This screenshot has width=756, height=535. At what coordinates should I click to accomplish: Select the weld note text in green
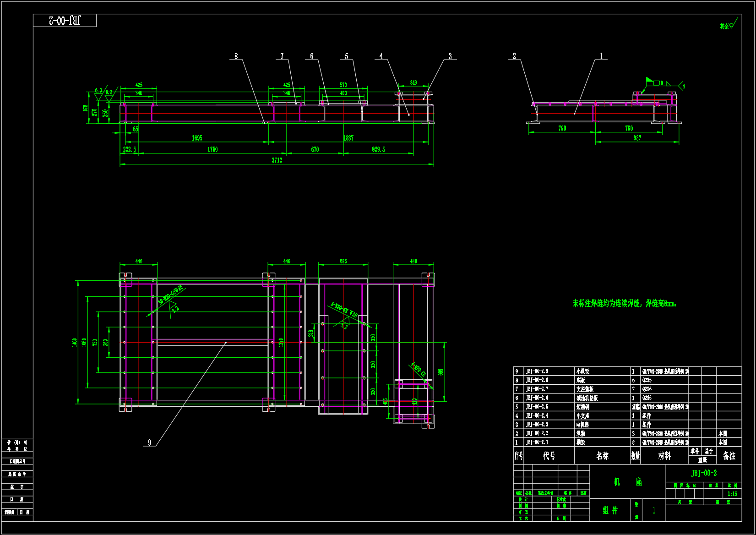[x=624, y=304]
